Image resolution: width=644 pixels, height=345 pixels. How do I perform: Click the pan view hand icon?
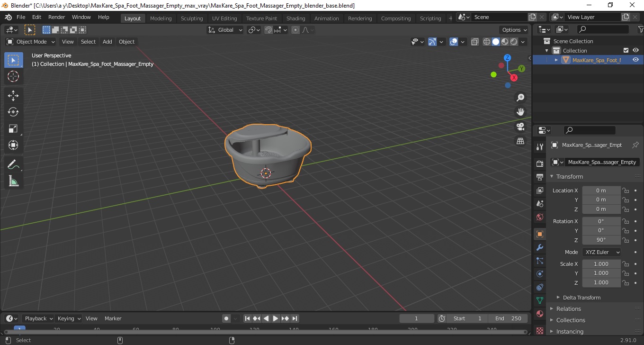tap(520, 112)
